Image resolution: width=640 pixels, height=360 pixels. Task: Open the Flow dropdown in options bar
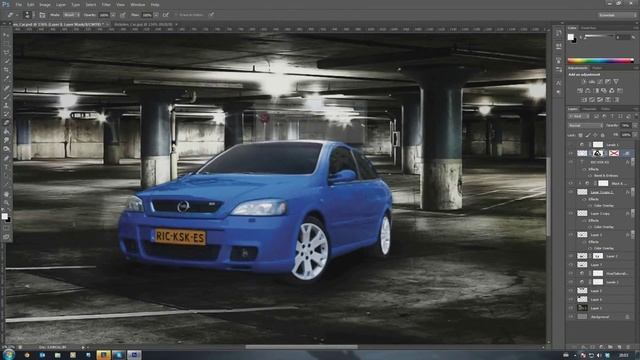click(x=156, y=15)
